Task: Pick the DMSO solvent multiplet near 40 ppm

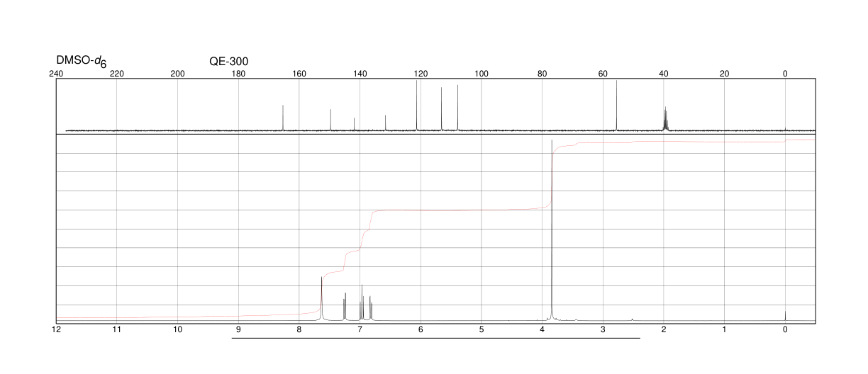Action: (x=665, y=119)
